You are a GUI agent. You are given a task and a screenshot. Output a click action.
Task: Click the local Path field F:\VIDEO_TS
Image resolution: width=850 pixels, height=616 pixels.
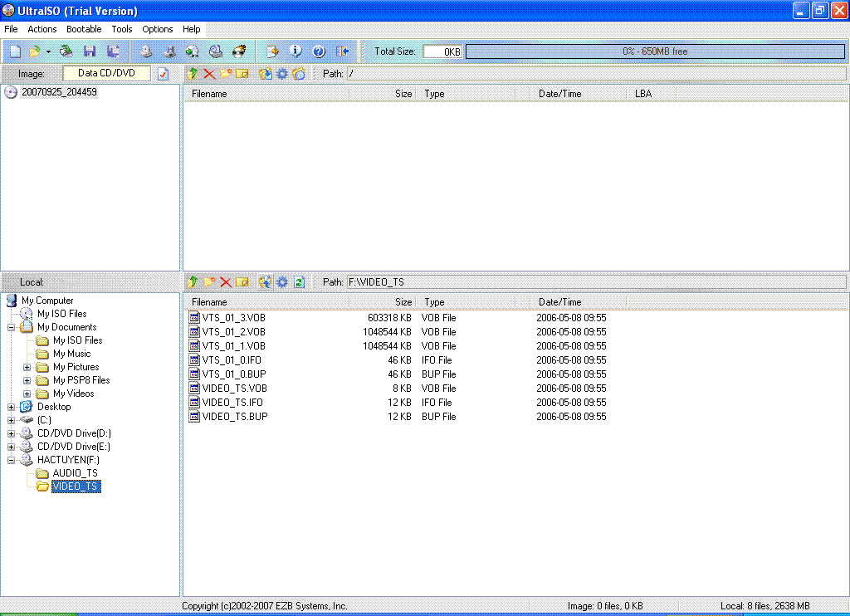[596, 282]
